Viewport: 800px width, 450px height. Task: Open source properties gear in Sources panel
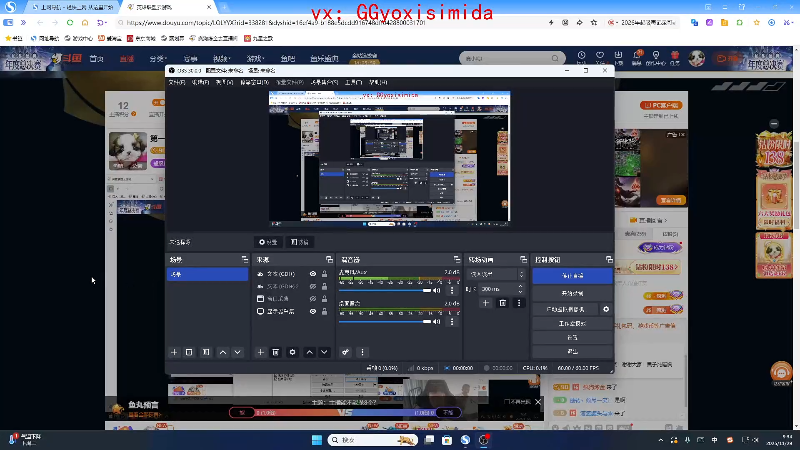[292, 353]
